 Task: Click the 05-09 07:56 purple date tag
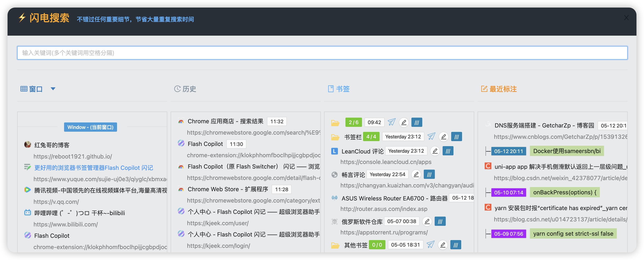click(x=509, y=234)
